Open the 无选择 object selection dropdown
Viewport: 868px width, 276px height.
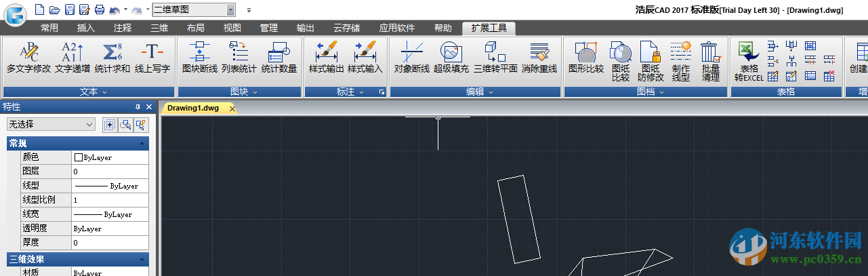pos(51,124)
